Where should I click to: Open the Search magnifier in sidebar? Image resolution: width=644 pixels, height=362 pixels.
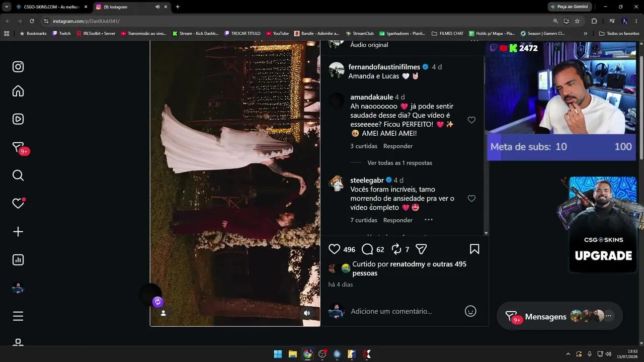click(18, 175)
